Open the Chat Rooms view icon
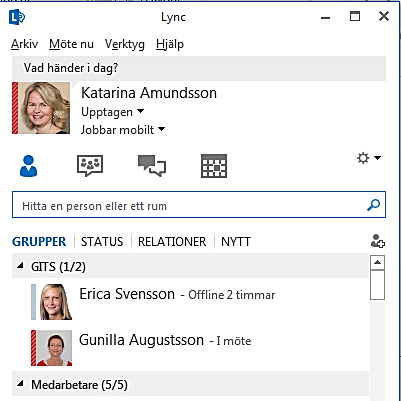 coord(90,166)
